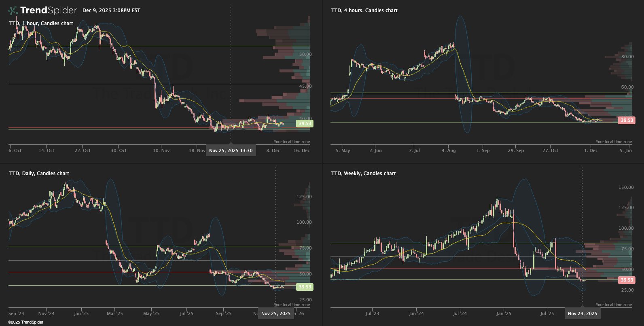
Task: Click the TrendSpider spider logo icon
Action: click(13, 11)
